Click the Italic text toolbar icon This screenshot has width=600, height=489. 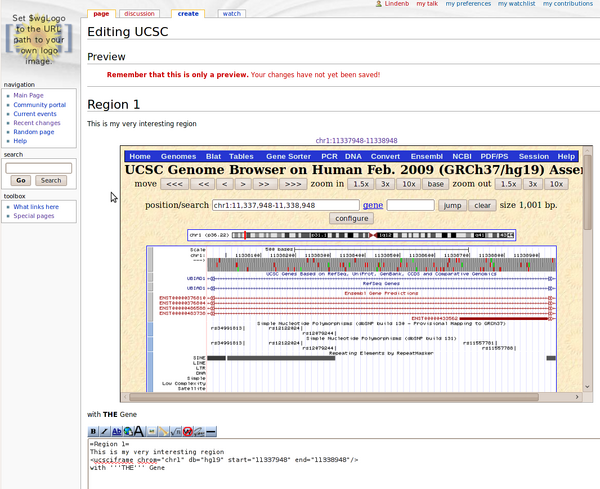point(105,431)
